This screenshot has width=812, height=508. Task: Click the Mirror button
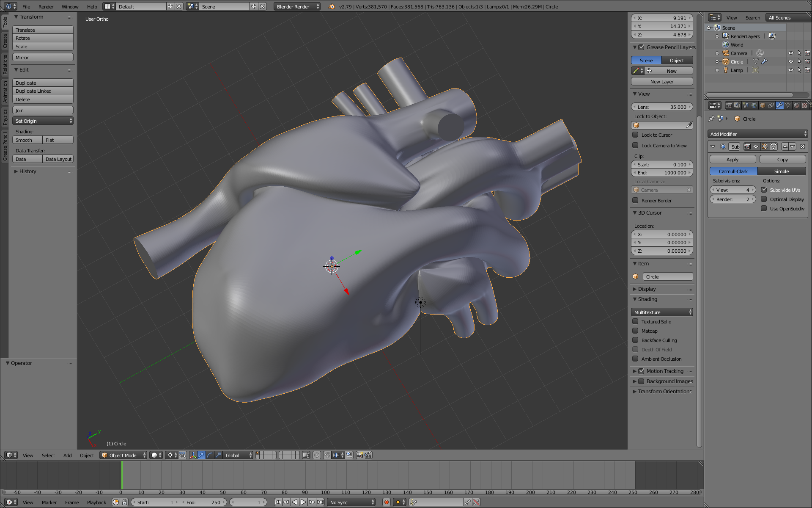(x=43, y=57)
